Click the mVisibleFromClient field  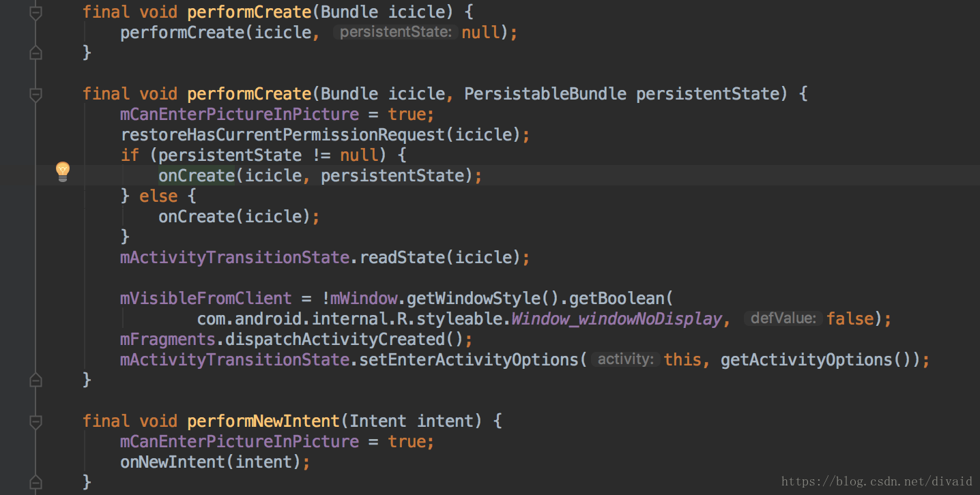[x=206, y=298]
